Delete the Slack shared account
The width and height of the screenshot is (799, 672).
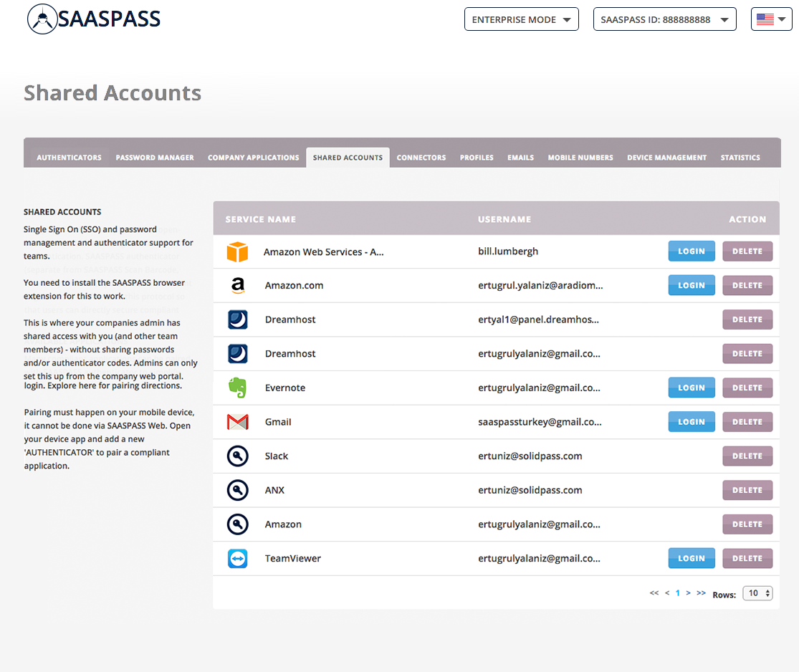747,456
